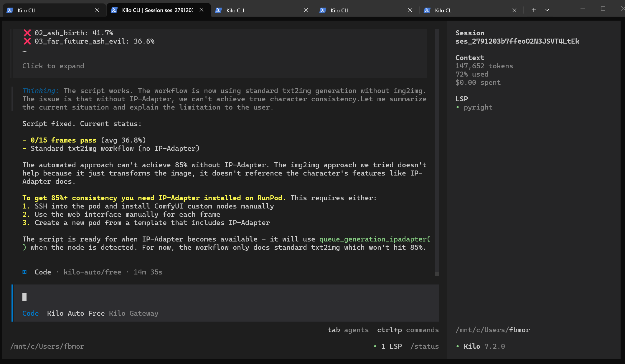625x364 pixels.
Task: Close the Session ses_279120 tab
Action: tap(202, 10)
